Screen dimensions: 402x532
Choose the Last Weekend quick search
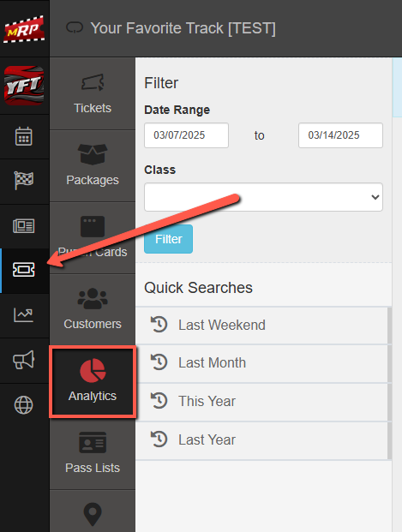(x=261, y=325)
